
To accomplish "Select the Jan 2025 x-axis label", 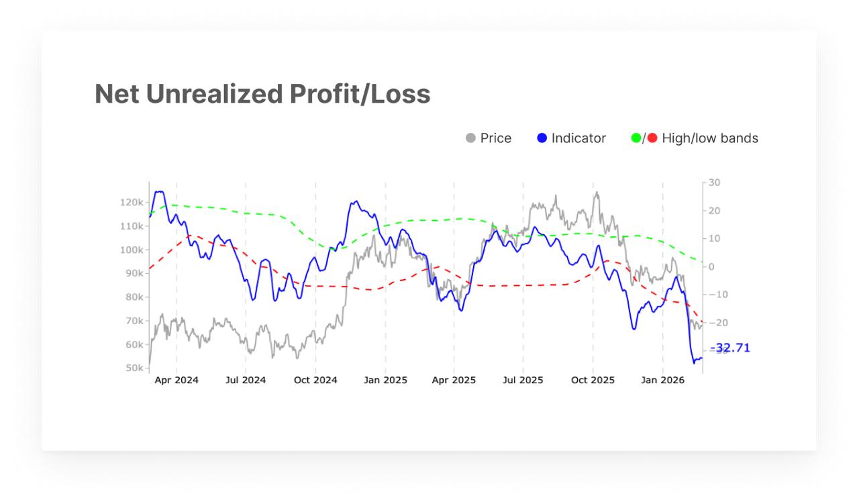I will [x=385, y=381].
